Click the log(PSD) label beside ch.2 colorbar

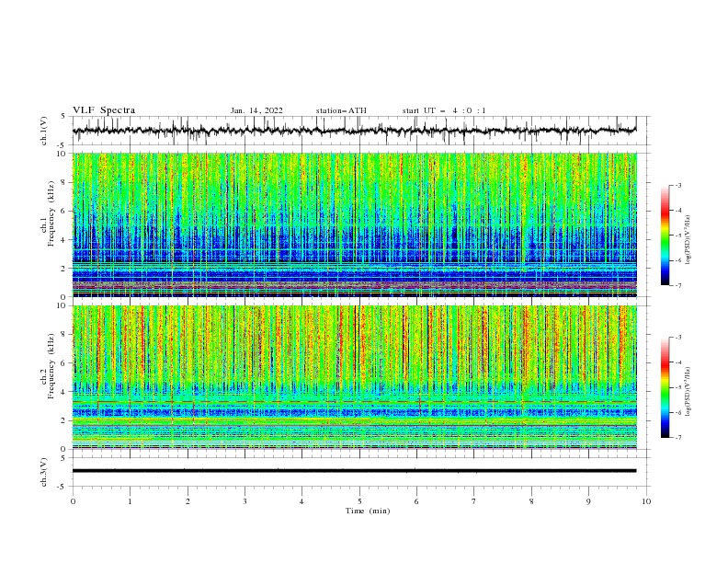pos(688,391)
